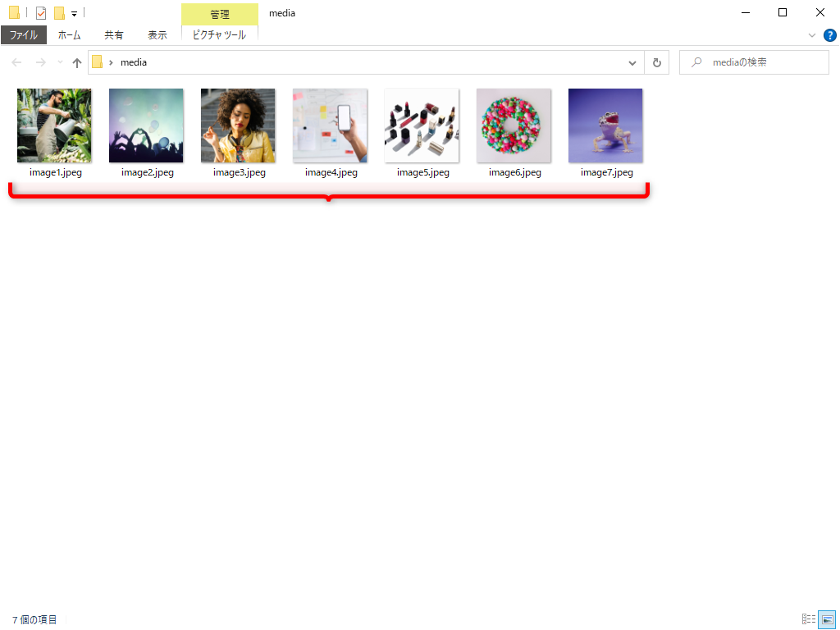Expand the collapsed ribbon chevron
The width and height of the screenshot is (840, 630).
click(811, 35)
